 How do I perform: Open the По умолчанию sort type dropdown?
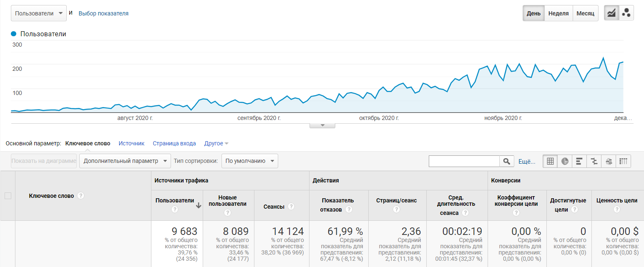point(249,161)
